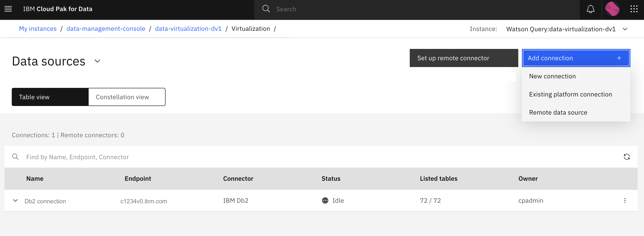Refresh the data sources table
Image resolution: width=644 pixels, height=236 pixels.
[627, 157]
